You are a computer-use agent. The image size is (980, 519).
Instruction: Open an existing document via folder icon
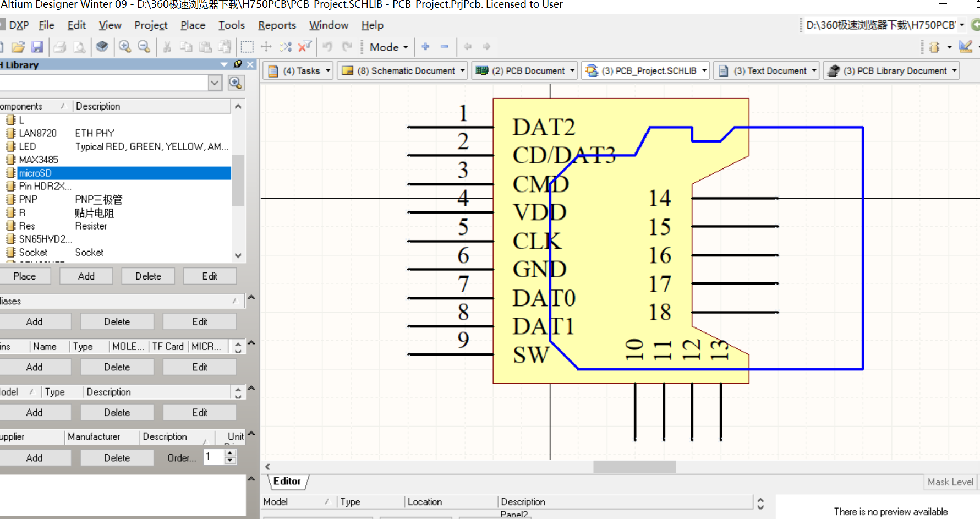(18, 47)
